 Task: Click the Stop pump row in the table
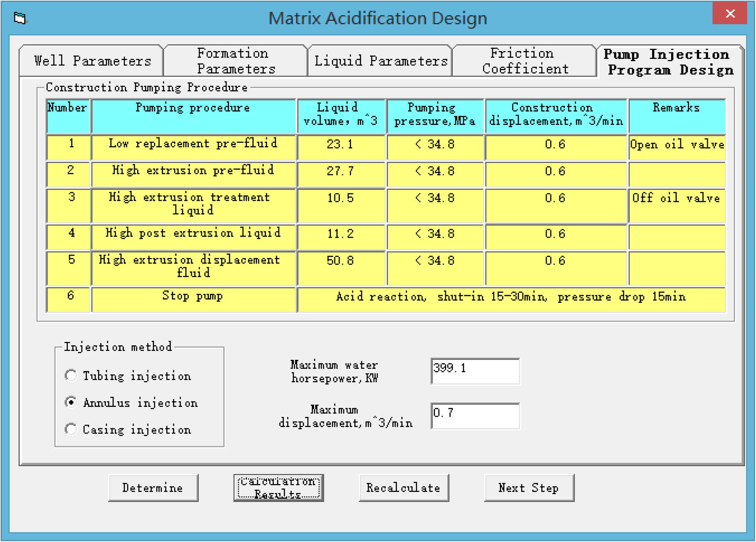(x=193, y=296)
